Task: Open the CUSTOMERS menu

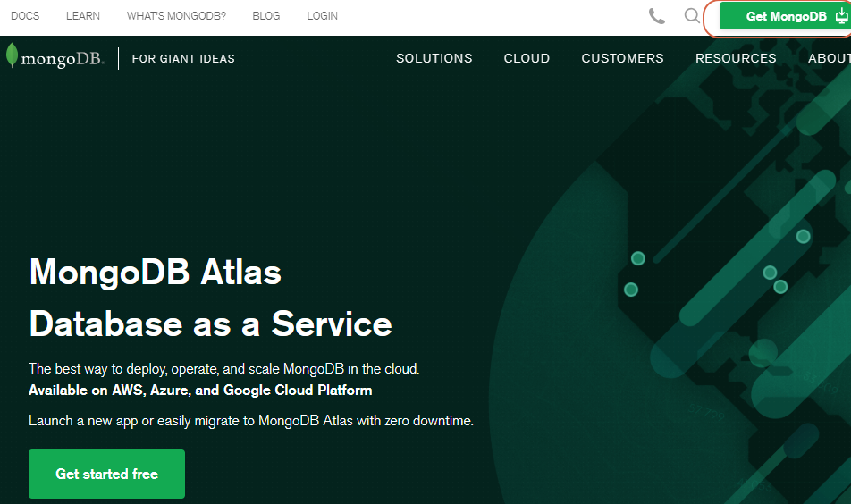Action: coord(622,58)
